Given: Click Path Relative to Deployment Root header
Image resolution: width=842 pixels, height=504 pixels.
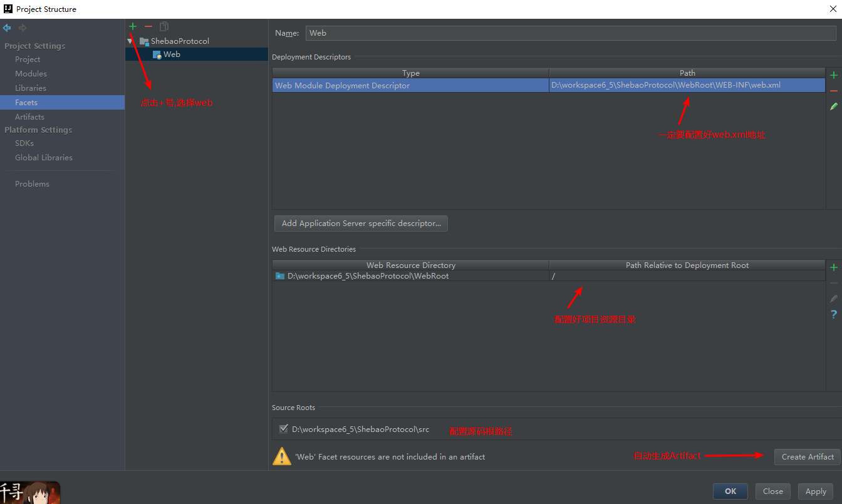Looking at the screenshot, I should pyautogui.click(x=687, y=265).
